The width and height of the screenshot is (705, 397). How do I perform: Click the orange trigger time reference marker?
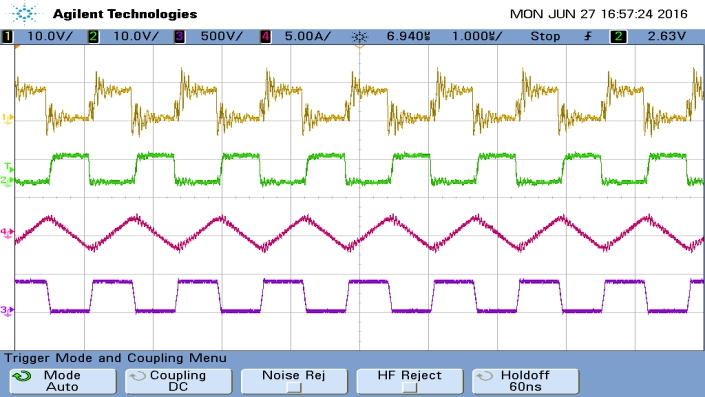359,46
